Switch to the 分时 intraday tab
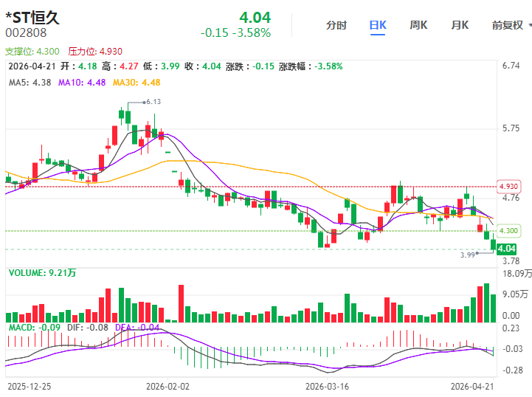 [x=336, y=25]
